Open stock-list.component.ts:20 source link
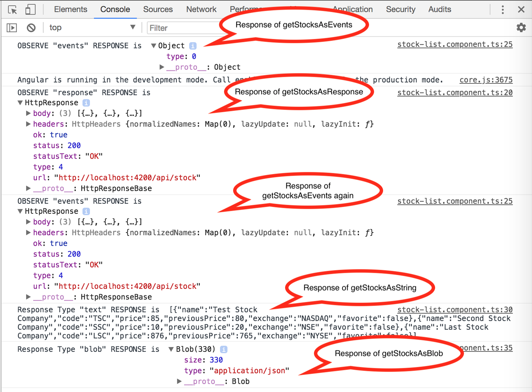The height and width of the screenshot is (392, 532). click(x=455, y=92)
